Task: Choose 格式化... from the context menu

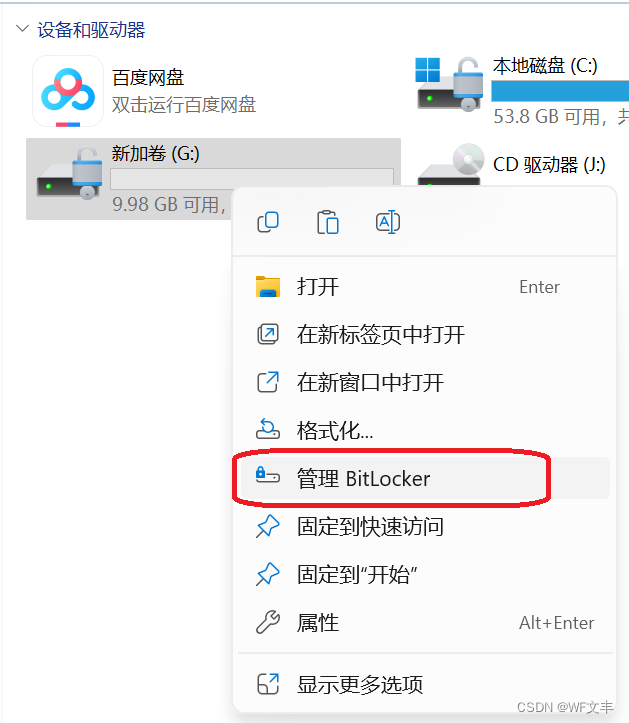Action: pos(424,431)
